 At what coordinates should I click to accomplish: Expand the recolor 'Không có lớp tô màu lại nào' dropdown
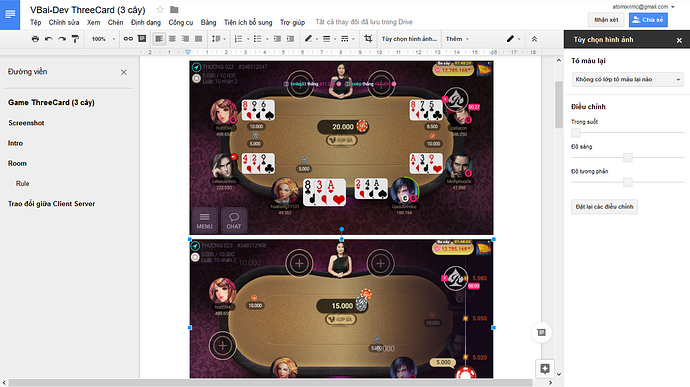coord(627,79)
